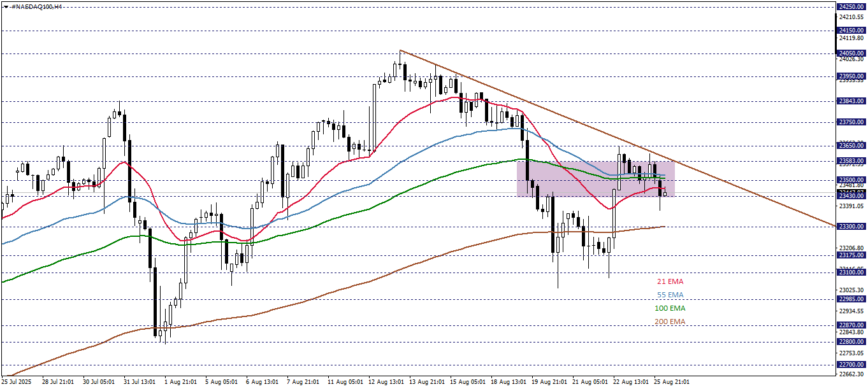Click the 200 EMA legend label
Image resolution: width=868 pixels, height=389 pixels.
[x=670, y=322]
